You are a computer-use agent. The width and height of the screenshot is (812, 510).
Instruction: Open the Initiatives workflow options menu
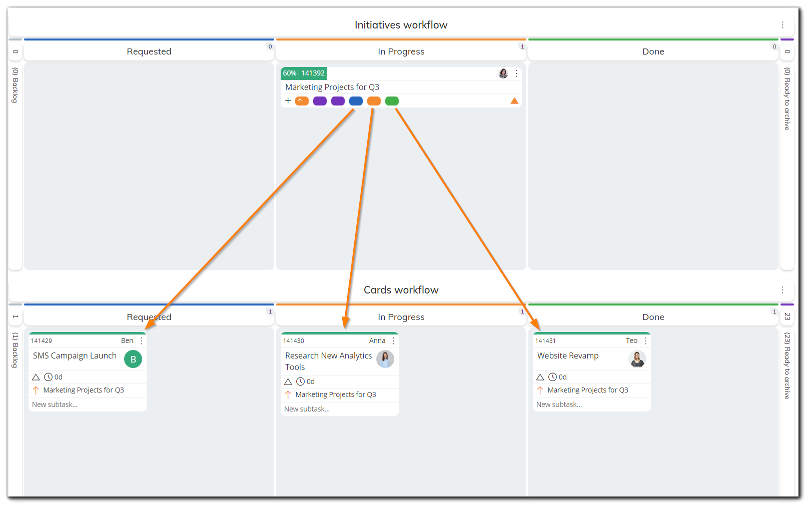pyautogui.click(x=782, y=24)
